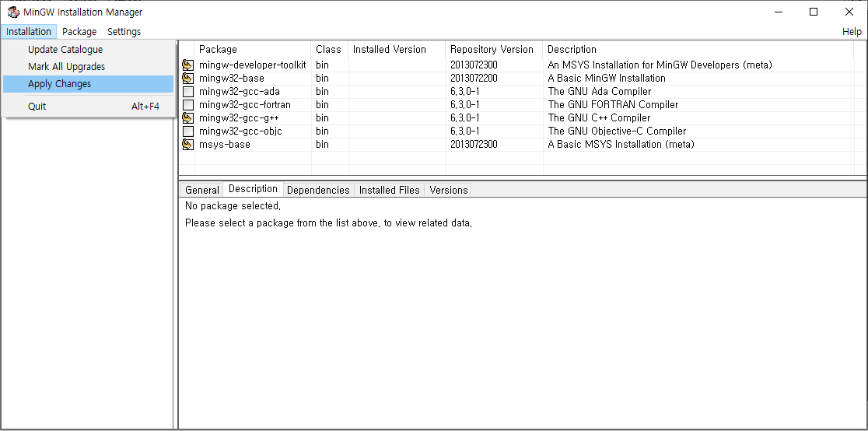Click the Installed Version column header
868x431 pixels.
click(397, 49)
